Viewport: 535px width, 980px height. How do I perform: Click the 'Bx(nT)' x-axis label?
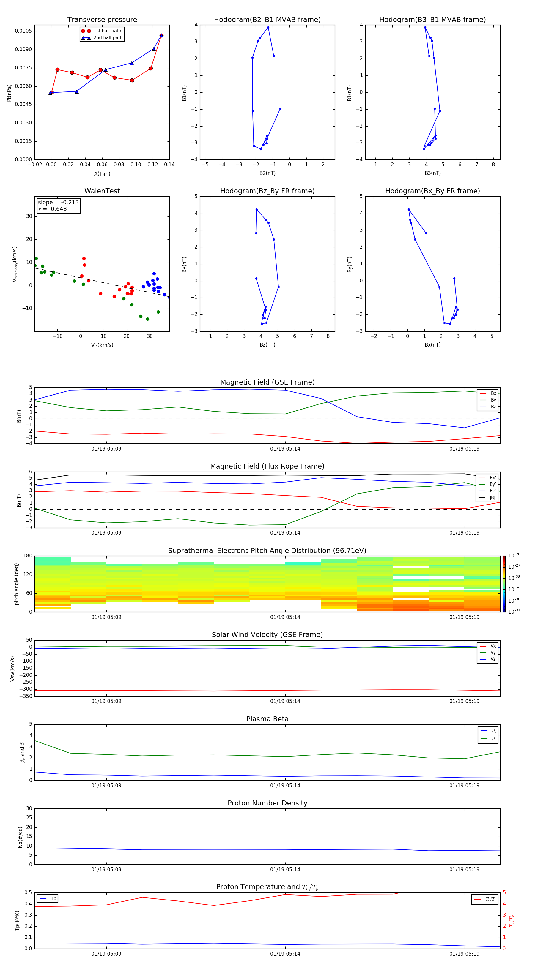pos(432,345)
